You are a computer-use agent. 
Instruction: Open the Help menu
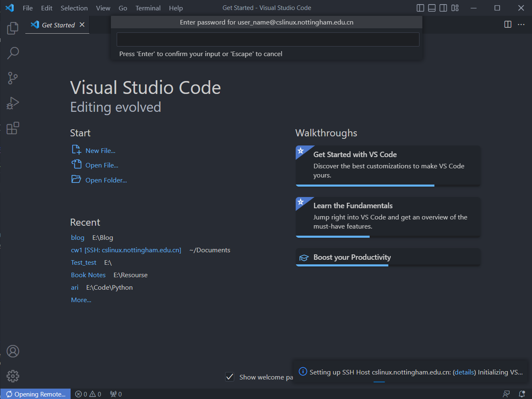[176, 8]
